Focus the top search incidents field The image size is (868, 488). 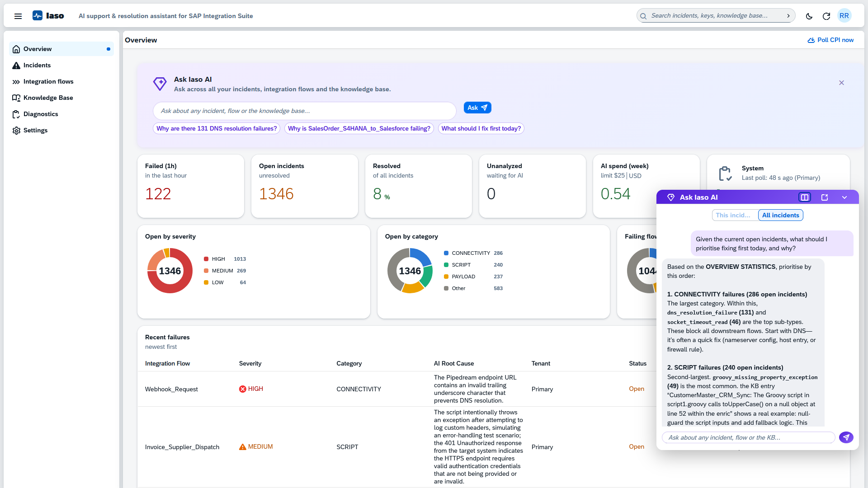pos(716,16)
